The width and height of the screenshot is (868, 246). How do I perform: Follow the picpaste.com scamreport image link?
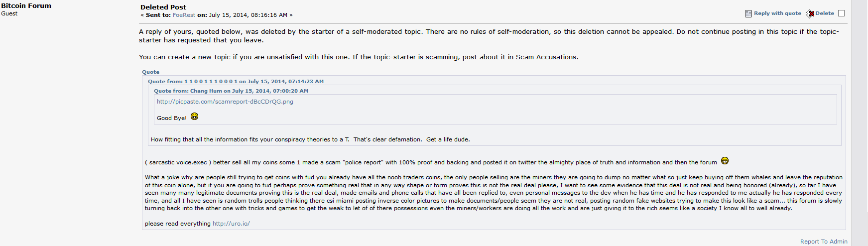click(225, 102)
